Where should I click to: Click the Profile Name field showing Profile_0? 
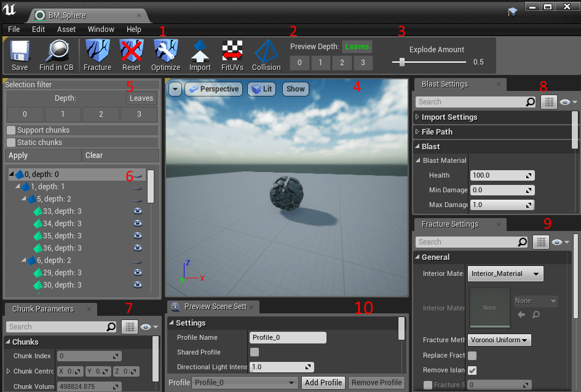288,337
